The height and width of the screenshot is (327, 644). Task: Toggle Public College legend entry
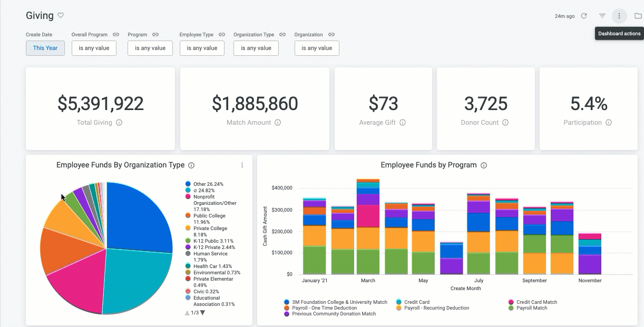pos(206,219)
